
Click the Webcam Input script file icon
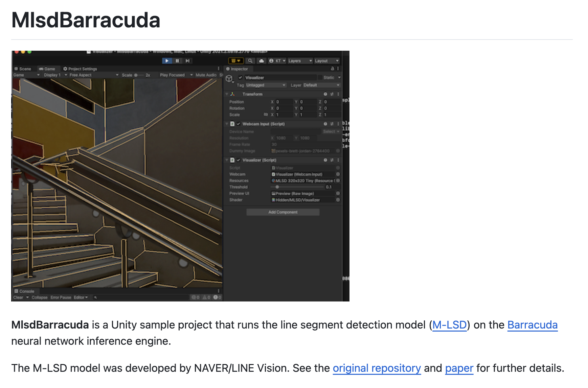point(232,124)
